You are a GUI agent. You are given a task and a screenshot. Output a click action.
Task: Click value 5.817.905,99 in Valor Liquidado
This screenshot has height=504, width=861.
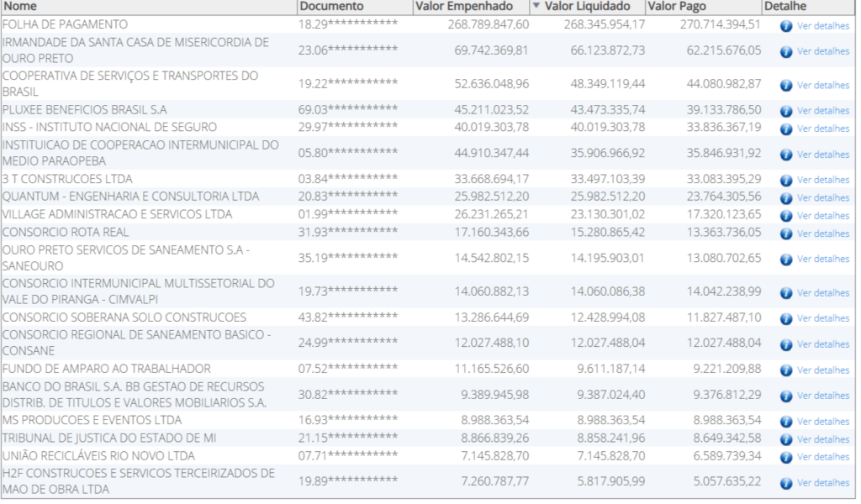610,481
